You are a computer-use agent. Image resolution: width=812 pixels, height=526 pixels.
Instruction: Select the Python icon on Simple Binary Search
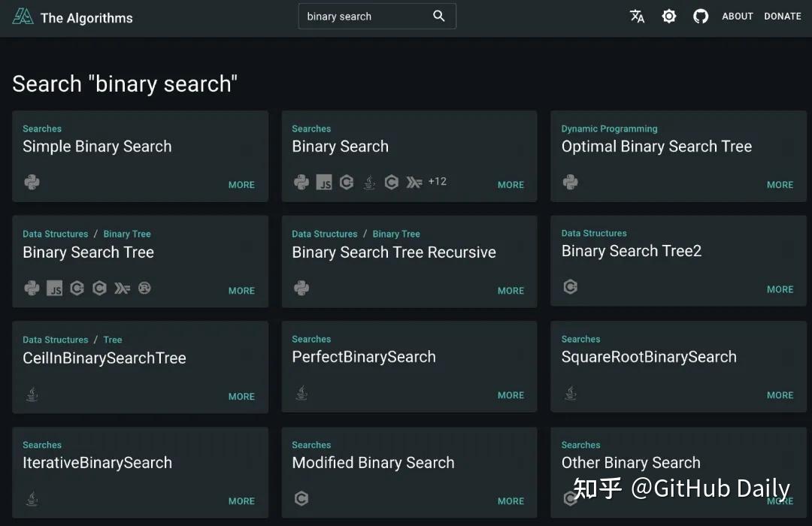(32, 182)
